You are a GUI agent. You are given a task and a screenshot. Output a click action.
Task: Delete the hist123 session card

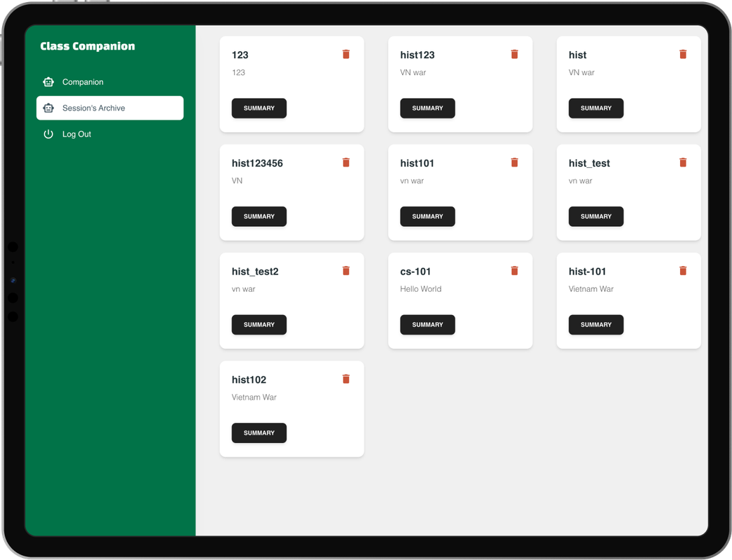click(514, 54)
